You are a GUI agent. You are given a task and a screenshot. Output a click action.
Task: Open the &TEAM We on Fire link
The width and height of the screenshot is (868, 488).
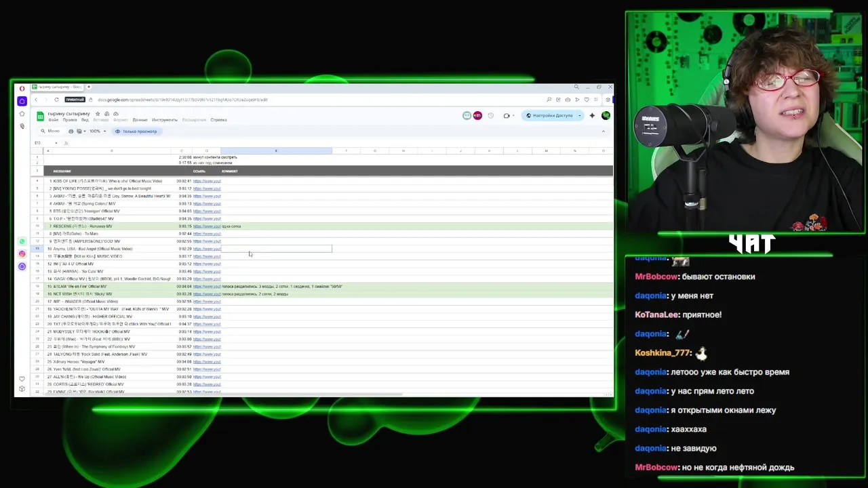pyautogui.click(x=207, y=287)
